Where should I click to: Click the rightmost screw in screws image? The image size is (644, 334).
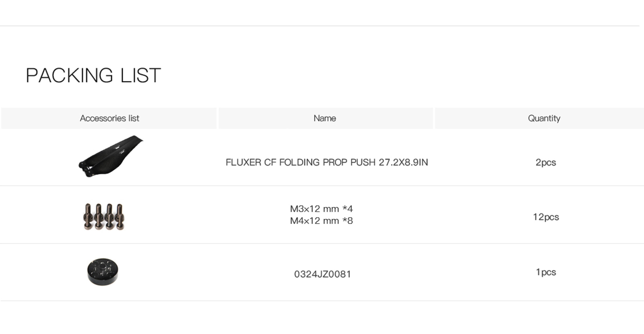coord(120,216)
